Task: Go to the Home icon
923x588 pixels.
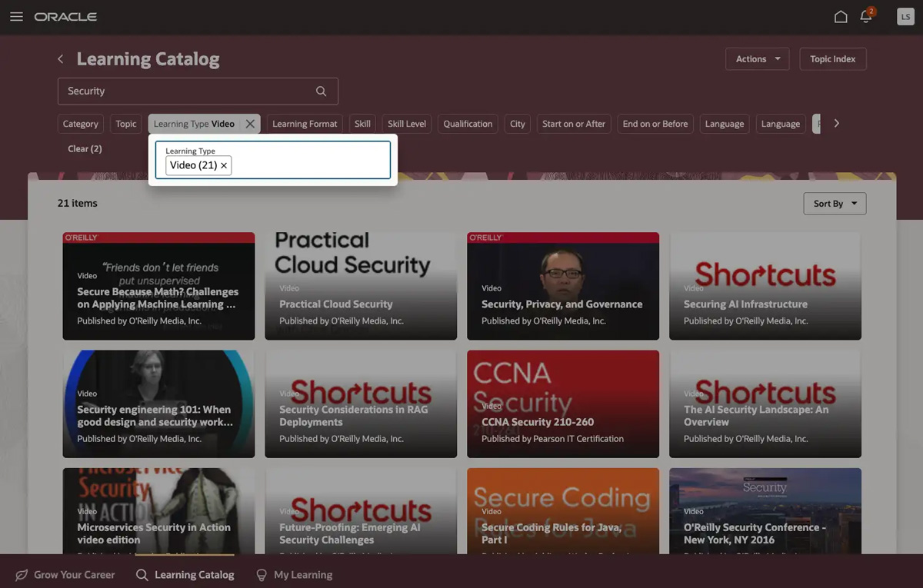Action: [841, 17]
